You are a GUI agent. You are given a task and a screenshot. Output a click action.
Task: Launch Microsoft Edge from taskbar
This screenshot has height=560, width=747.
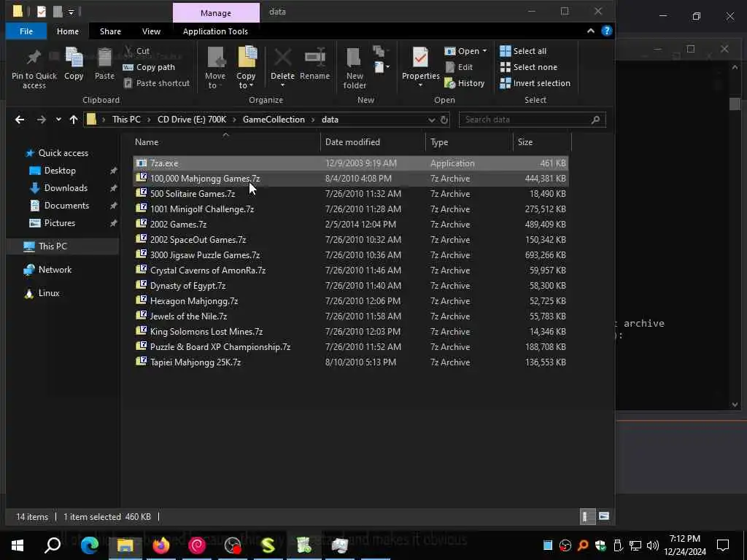coord(89,545)
